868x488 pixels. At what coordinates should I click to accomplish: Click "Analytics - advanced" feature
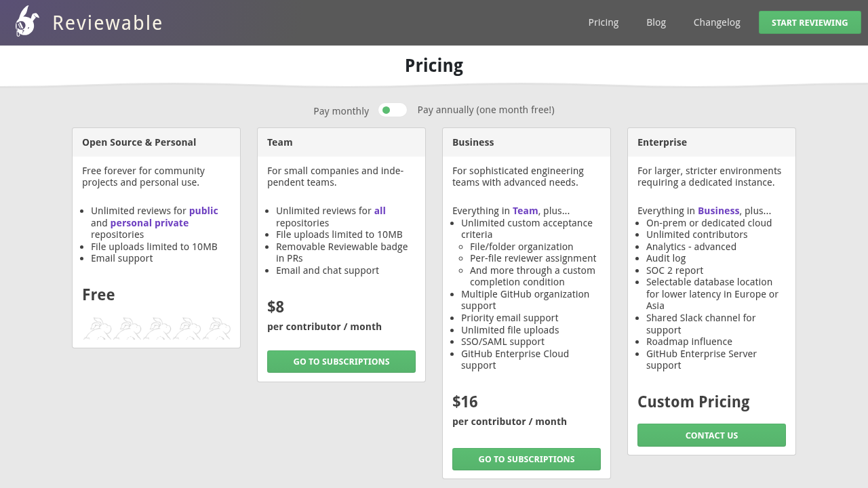click(x=691, y=247)
